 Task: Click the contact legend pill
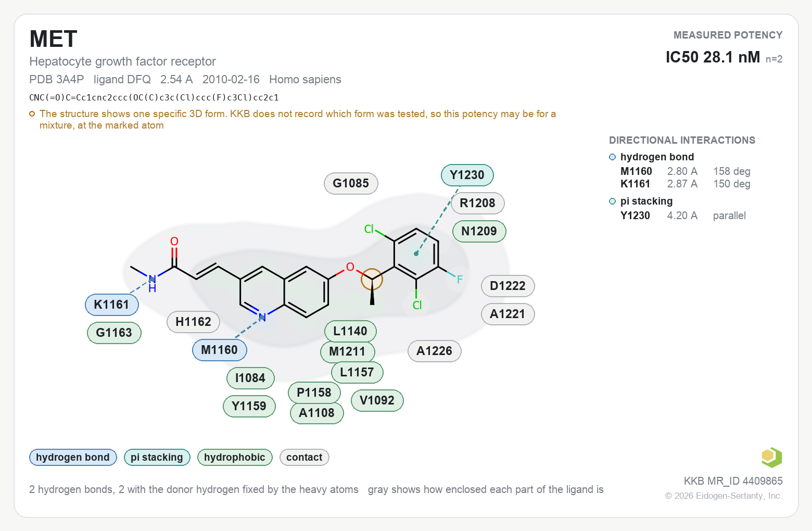pos(304,457)
